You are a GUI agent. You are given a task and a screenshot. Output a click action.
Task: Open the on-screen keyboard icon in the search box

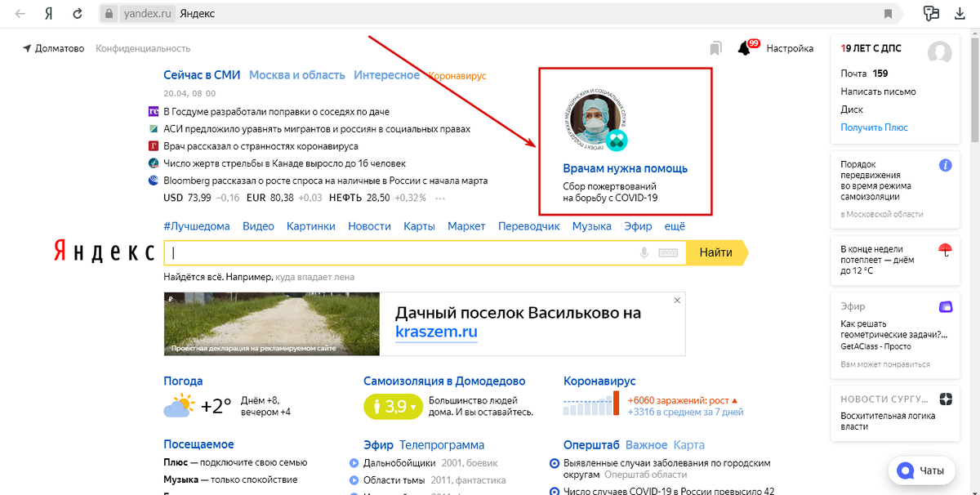coord(668,253)
